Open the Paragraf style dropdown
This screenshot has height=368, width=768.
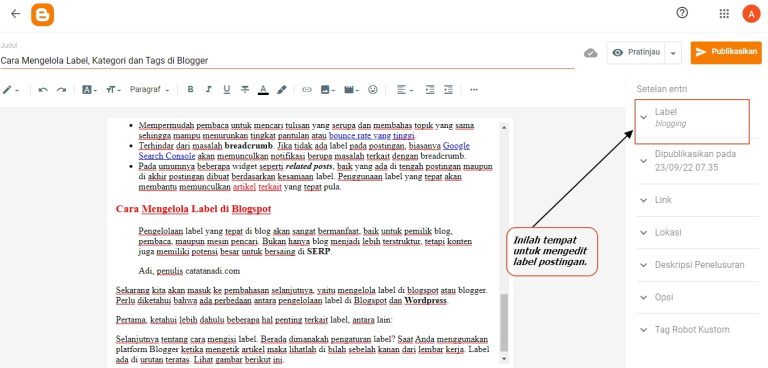click(149, 90)
